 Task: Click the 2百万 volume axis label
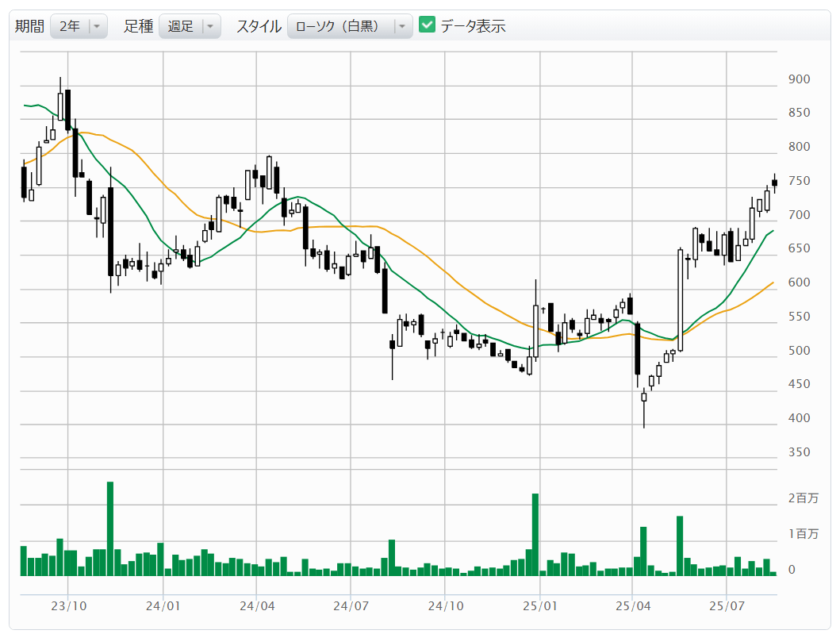point(803,498)
